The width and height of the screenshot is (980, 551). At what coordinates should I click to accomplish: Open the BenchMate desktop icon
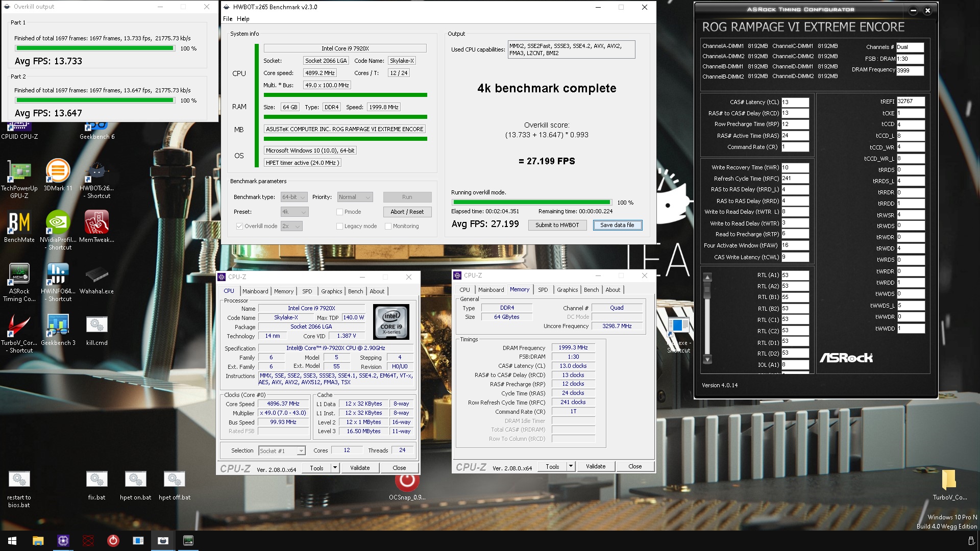pyautogui.click(x=19, y=227)
